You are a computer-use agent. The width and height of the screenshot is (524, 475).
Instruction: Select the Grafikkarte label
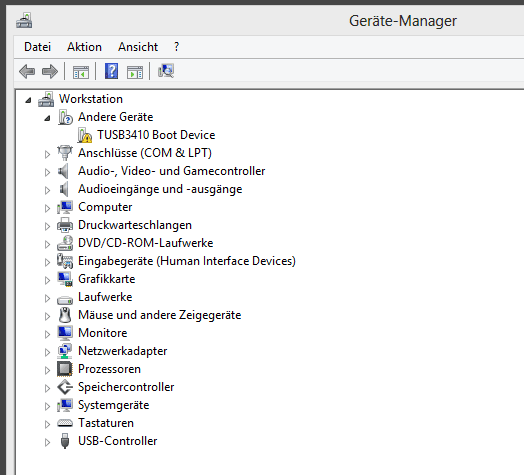[107, 279]
